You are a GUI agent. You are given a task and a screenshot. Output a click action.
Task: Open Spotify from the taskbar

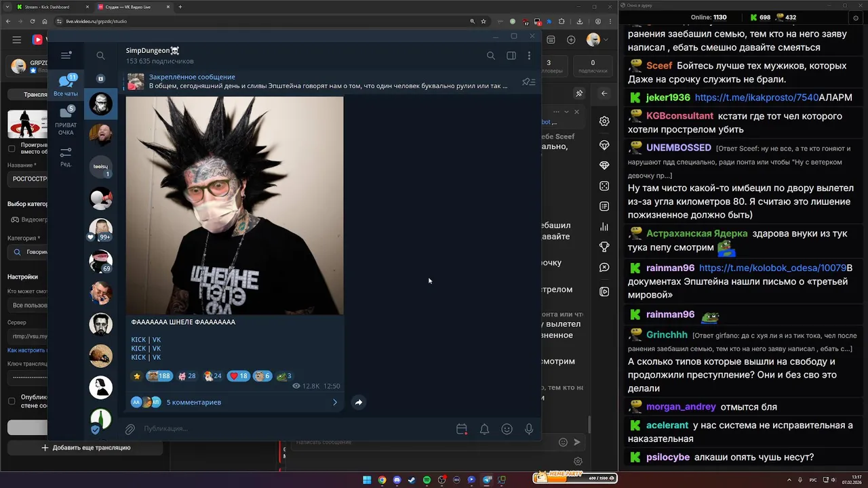(x=427, y=480)
